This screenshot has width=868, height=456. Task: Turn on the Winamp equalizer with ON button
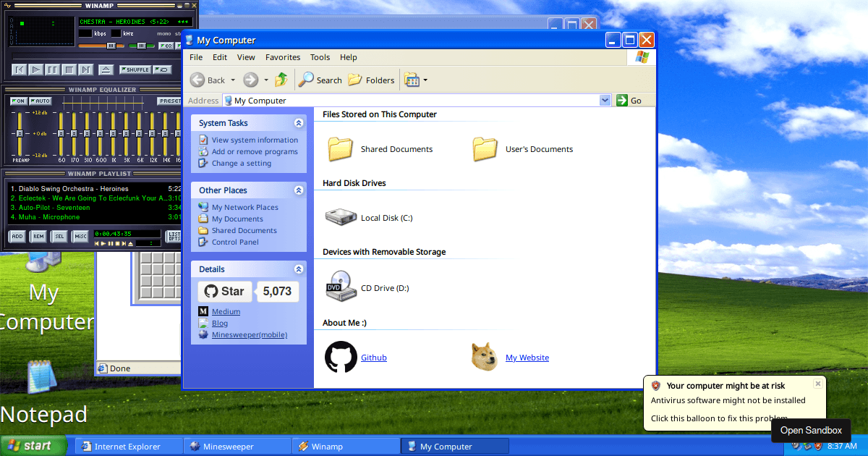(19, 101)
